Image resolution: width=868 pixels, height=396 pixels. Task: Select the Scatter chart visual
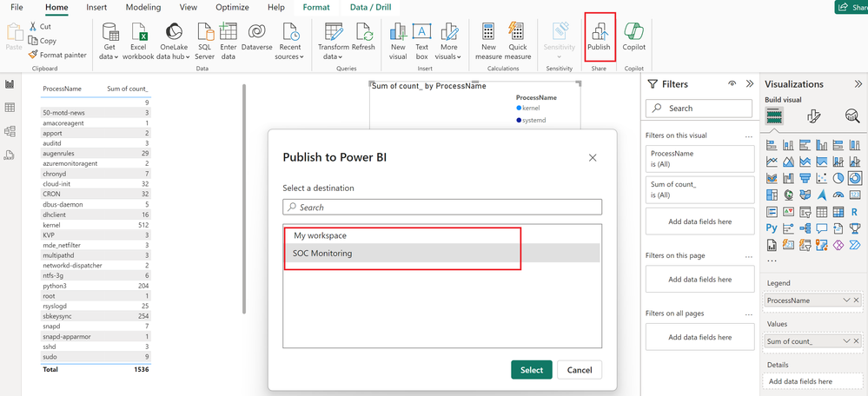click(x=821, y=177)
